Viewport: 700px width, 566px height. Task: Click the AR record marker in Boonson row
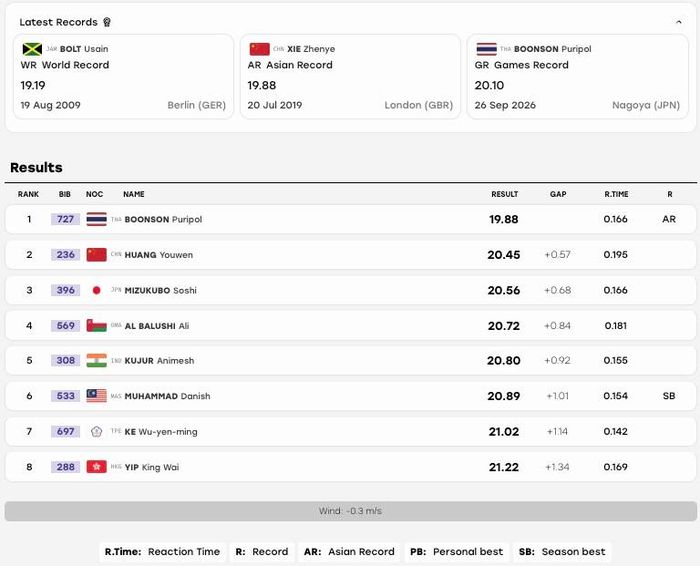[x=669, y=219]
